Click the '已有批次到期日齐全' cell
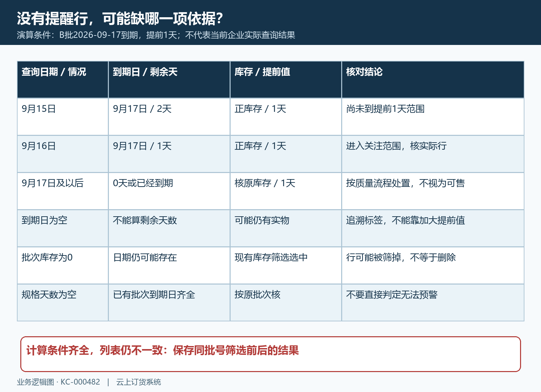Viewport: 541px width, 392px height. pyautogui.click(x=169, y=303)
